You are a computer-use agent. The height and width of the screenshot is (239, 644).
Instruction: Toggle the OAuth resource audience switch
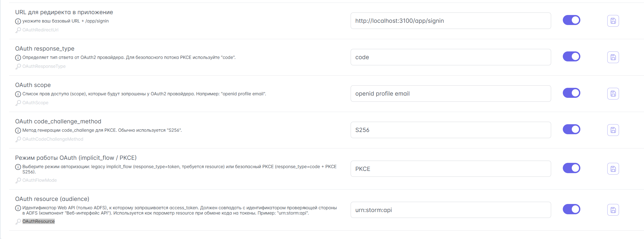tap(571, 209)
